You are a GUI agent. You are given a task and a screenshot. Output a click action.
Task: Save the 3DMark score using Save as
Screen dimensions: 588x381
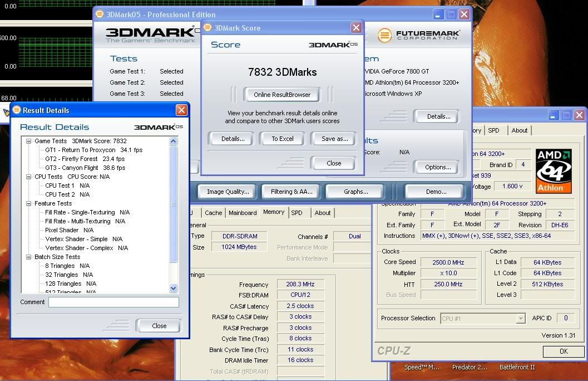(333, 138)
